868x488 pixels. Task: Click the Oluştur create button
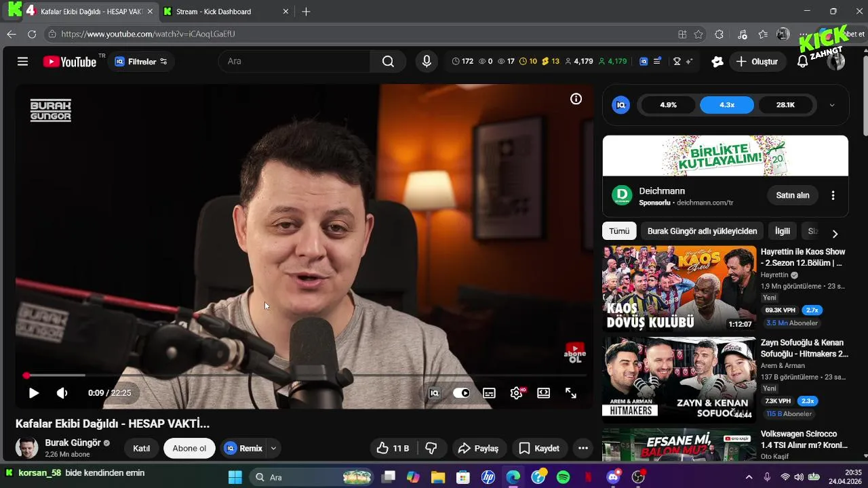pos(757,62)
